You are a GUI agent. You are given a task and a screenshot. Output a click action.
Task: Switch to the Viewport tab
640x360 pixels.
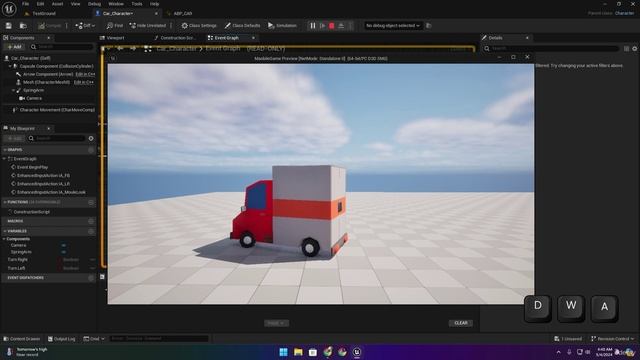[x=116, y=38]
